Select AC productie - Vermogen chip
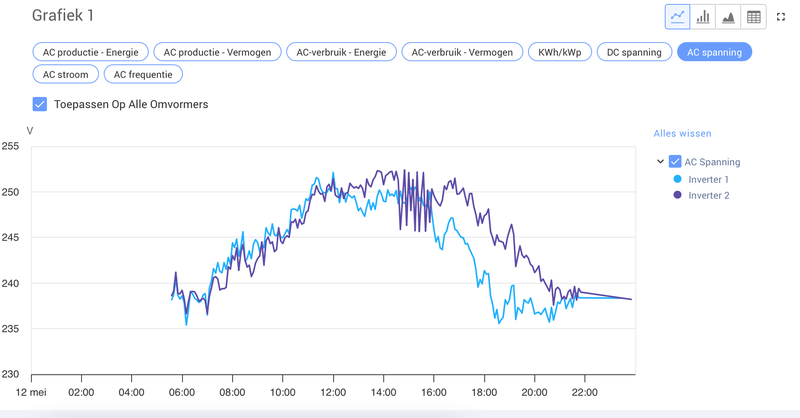Image resolution: width=800 pixels, height=418 pixels. coord(218,52)
